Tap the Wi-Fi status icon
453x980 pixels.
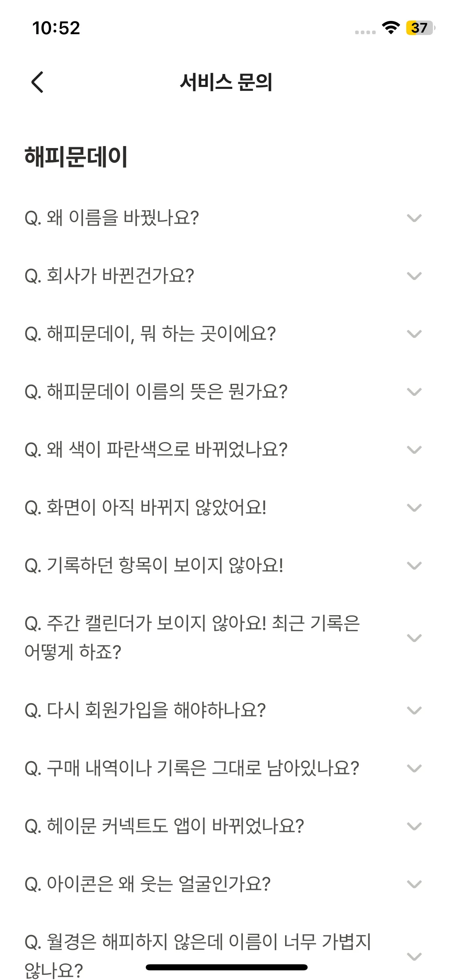tap(390, 28)
